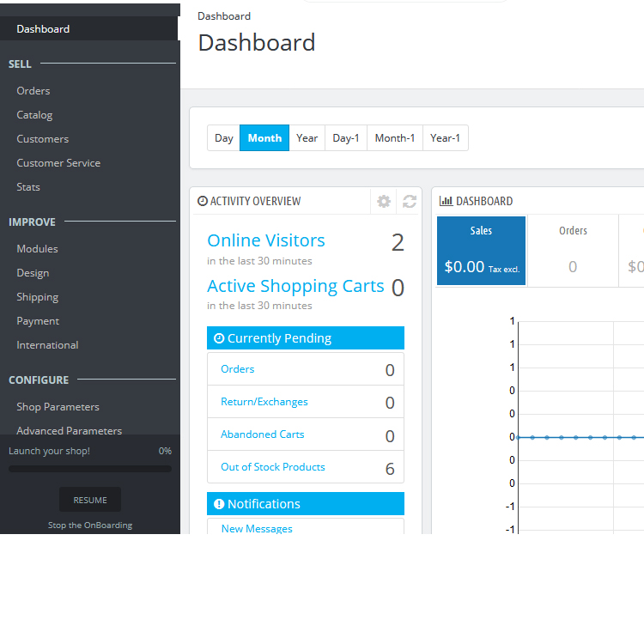Go to Customer Service section

(58, 163)
